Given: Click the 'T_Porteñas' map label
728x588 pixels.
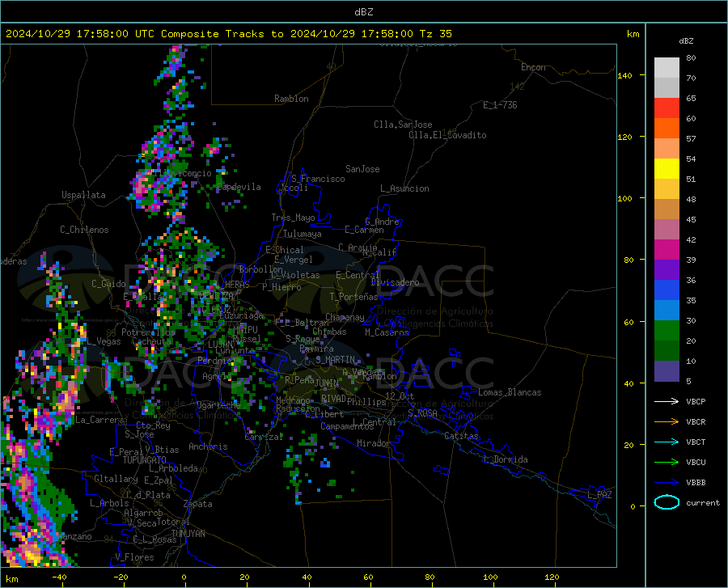Looking at the screenshot, I should [353, 297].
